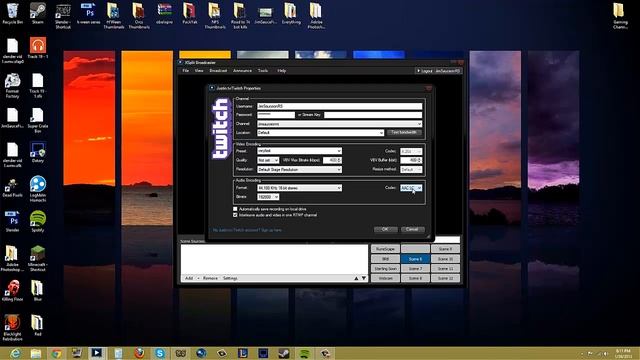The width and height of the screenshot is (640, 360).
Task: Open the Format Factory desktop icon
Action: (12, 86)
